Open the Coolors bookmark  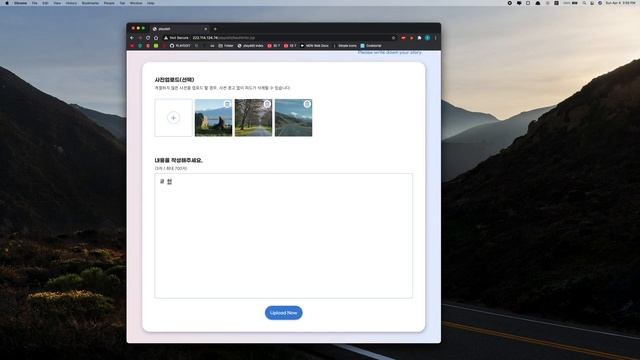(x=371, y=46)
